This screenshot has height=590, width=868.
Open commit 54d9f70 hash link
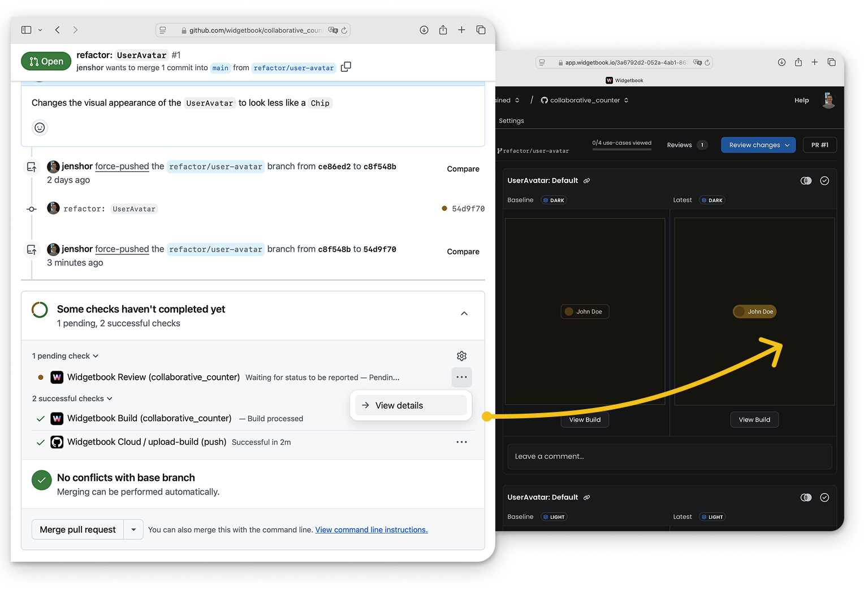pos(468,209)
